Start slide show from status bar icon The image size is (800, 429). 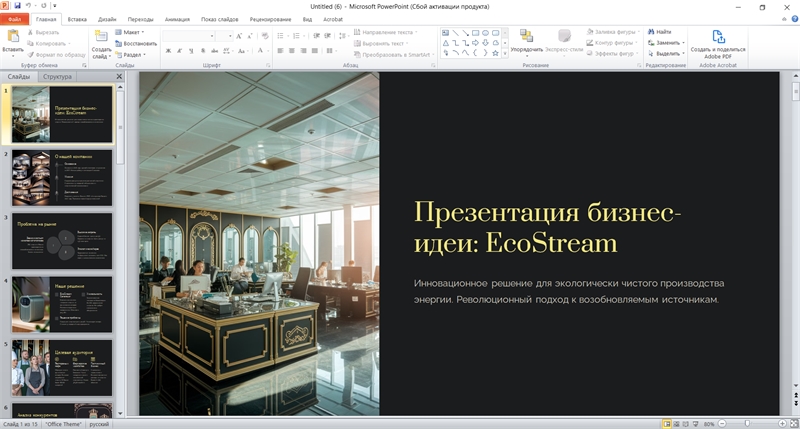tap(696, 424)
